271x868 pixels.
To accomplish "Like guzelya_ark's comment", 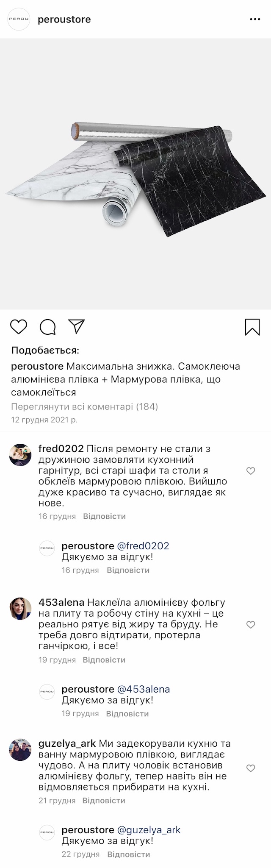I will click(x=251, y=768).
